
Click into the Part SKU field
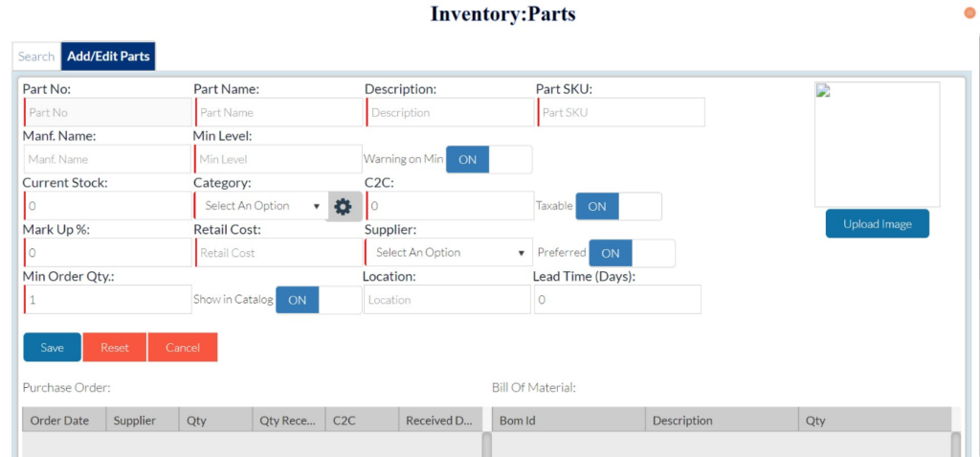[x=620, y=112]
